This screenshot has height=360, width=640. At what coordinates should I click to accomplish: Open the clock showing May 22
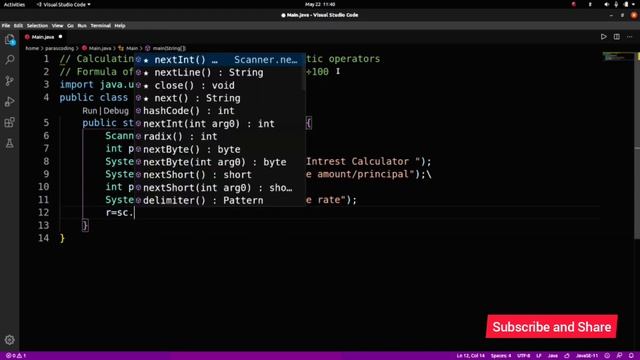[x=320, y=4]
